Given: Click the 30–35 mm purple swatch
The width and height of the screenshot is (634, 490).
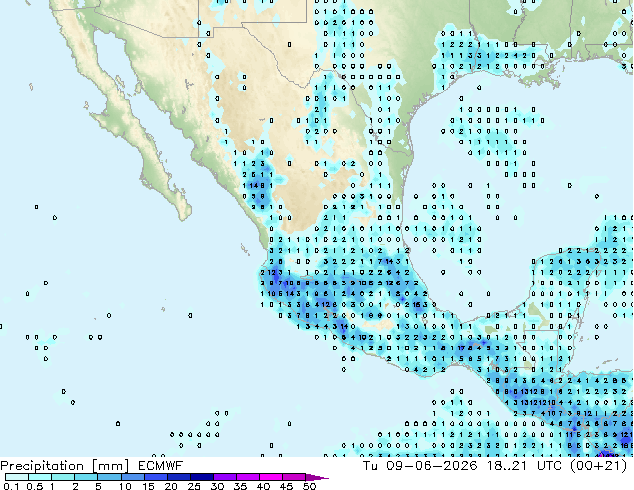Looking at the screenshot, I should 225,477.
